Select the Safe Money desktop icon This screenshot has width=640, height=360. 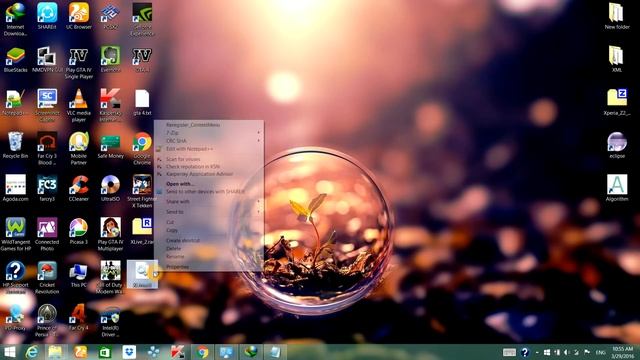click(x=110, y=145)
